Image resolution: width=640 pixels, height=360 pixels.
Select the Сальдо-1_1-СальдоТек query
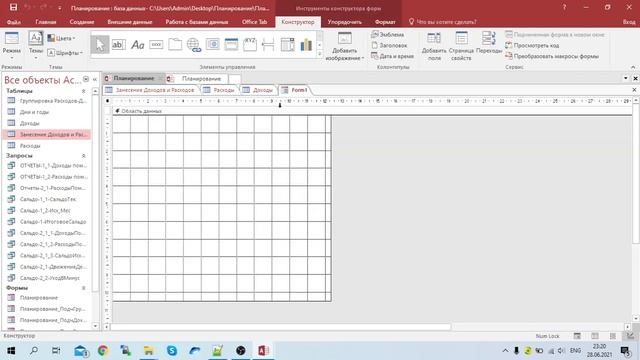coord(47,199)
